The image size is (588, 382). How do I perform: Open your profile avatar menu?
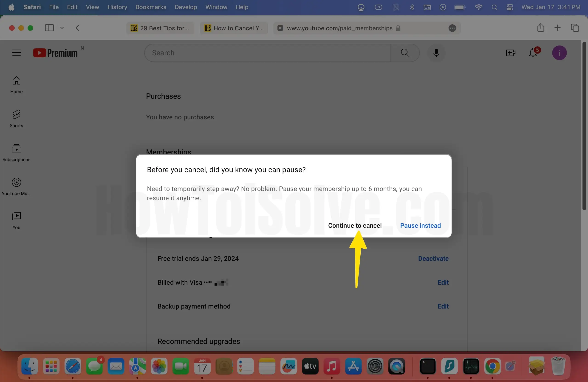[x=559, y=53]
